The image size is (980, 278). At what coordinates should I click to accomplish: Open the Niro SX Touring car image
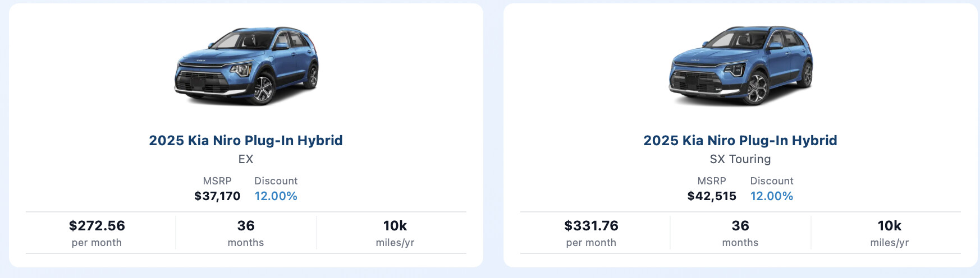point(740,66)
